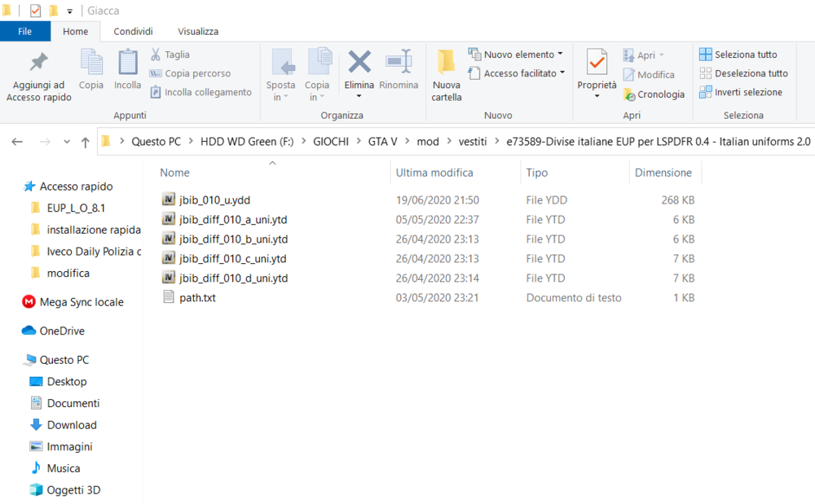The height and width of the screenshot is (504, 815).
Task: Click the Copia percorso icon
Action: tap(156, 73)
